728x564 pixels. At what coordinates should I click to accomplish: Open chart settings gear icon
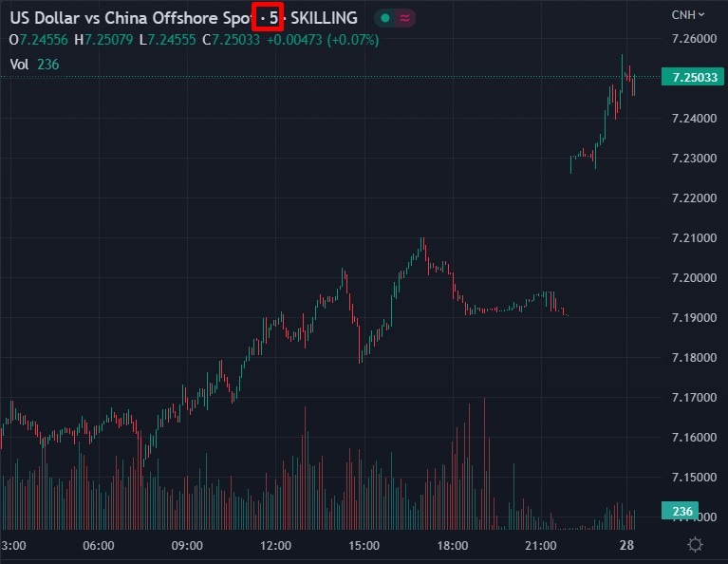click(x=695, y=544)
